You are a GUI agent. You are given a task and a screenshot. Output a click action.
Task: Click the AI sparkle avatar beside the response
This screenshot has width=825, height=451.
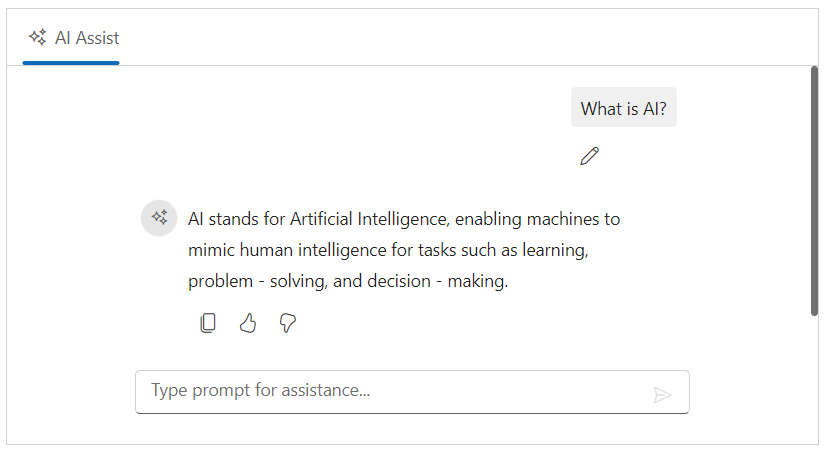(159, 218)
